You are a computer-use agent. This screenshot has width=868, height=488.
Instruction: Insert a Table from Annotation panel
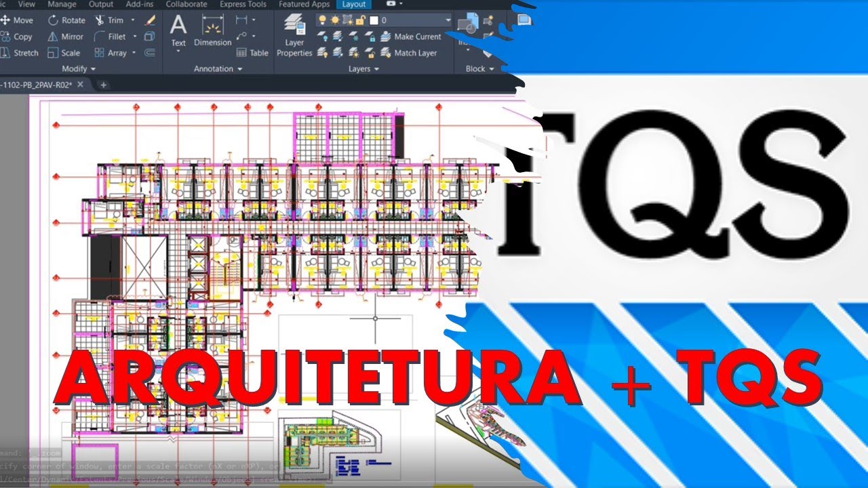point(252,53)
